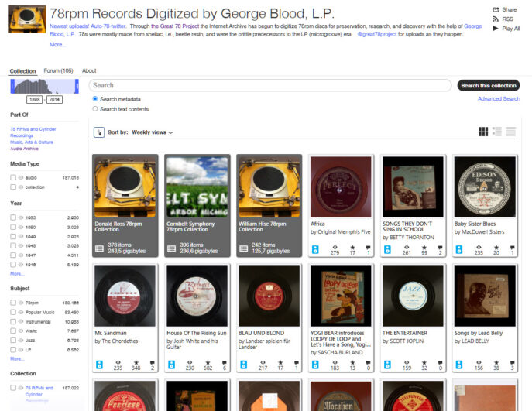Click the collection Search input field
This screenshot has width=532, height=411.
click(x=270, y=85)
